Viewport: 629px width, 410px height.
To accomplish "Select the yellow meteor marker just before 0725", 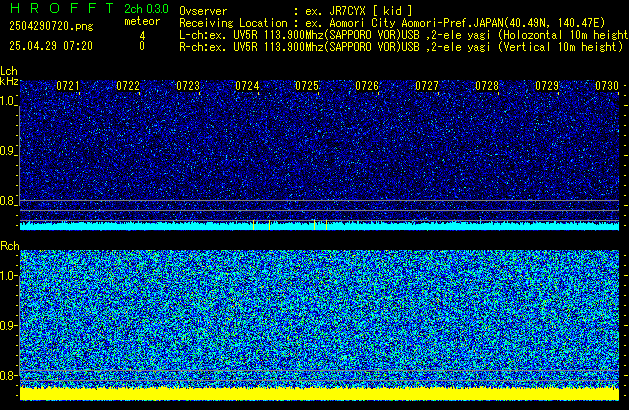I will (314, 225).
